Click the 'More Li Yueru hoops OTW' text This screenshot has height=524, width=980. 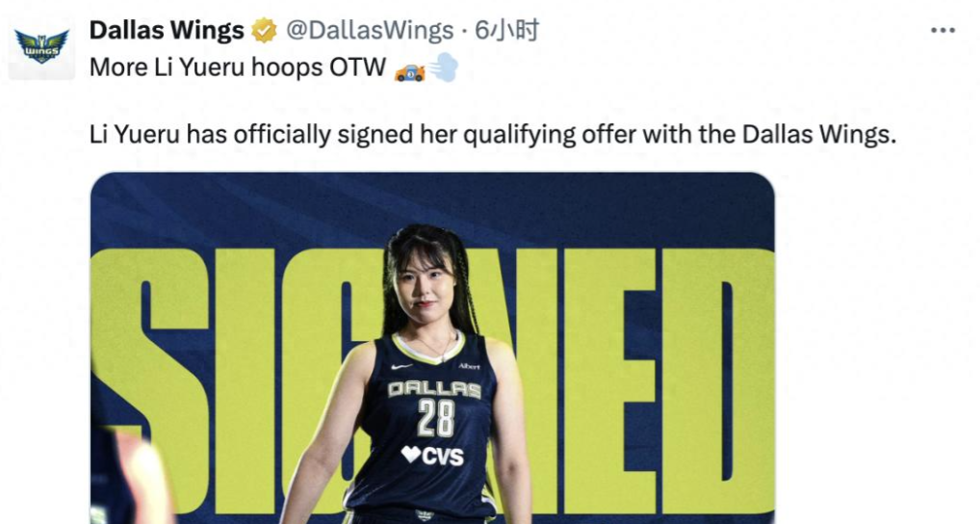pyautogui.click(x=238, y=67)
